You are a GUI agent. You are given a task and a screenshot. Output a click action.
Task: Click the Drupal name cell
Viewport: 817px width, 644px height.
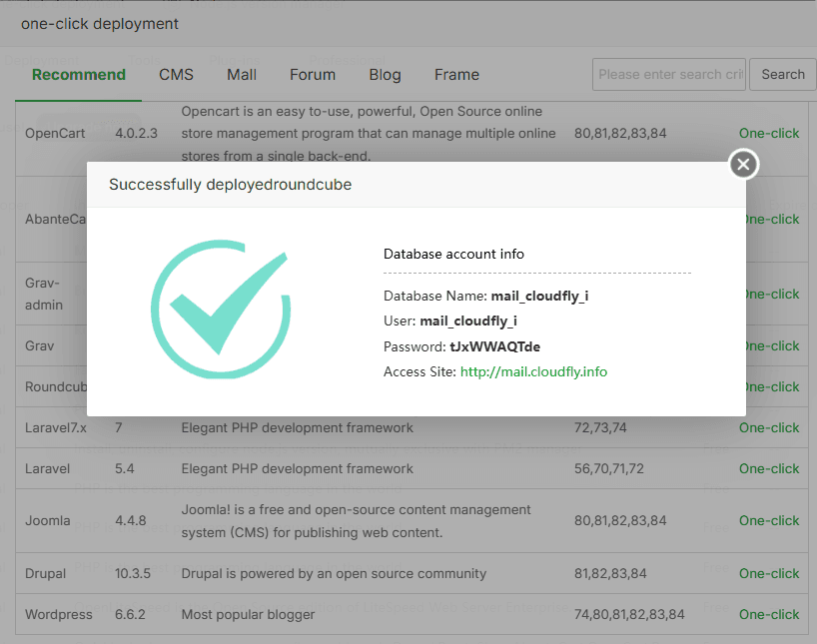[x=45, y=574]
